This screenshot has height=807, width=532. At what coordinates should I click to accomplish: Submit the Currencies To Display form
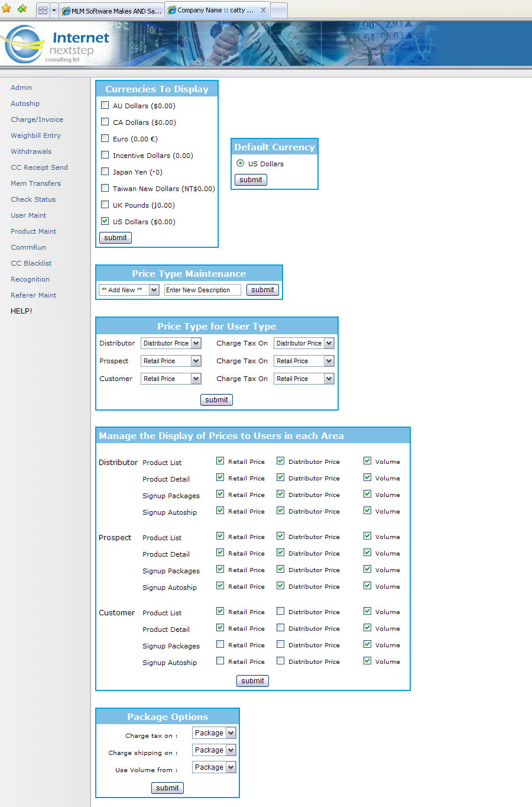coord(115,238)
